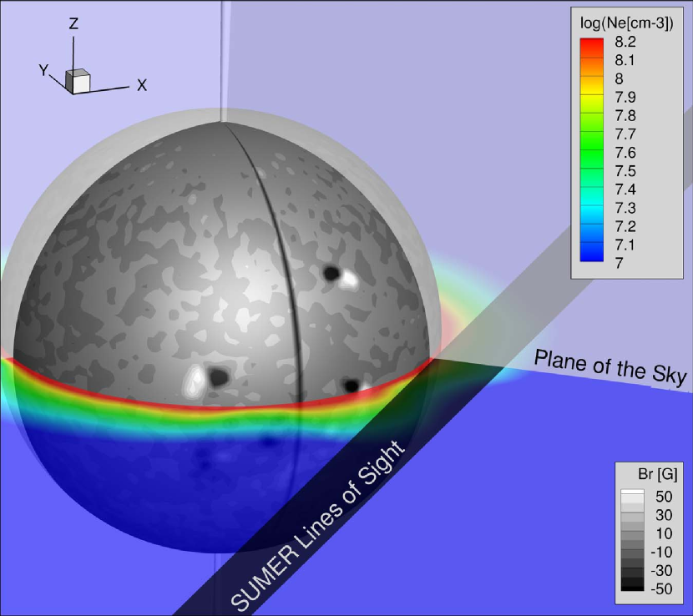The width and height of the screenshot is (693, 616).
Task: Click the 7.1 value in density legend
Action: (625, 245)
